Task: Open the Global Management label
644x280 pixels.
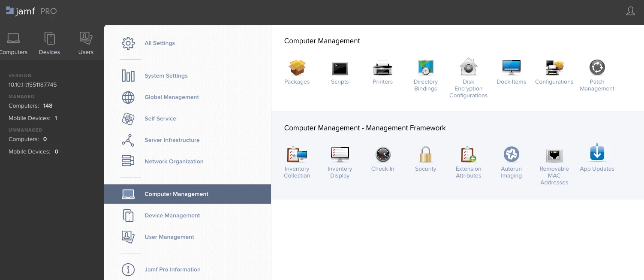Action: [172, 97]
